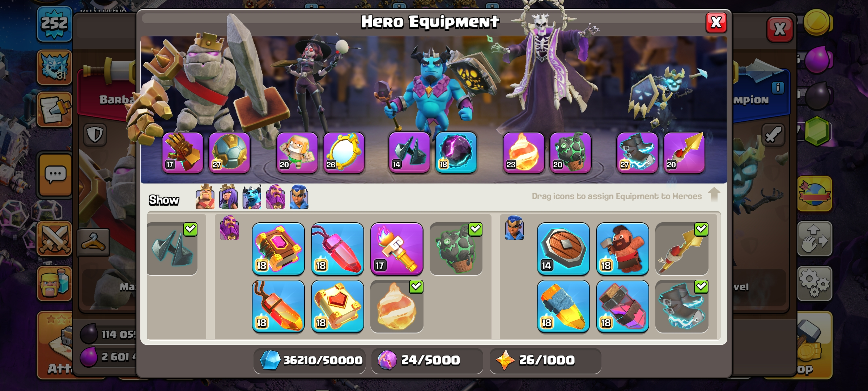Image resolution: width=868 pixels, height=391 pixels.
Task: Select the Spiky Ball equipment level 27
Action: (229, 152)
